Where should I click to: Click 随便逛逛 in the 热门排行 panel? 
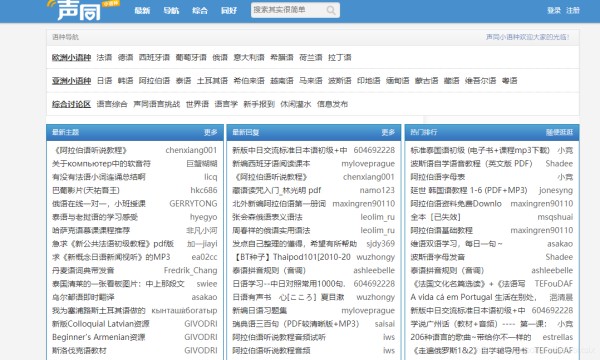[559, 132]
